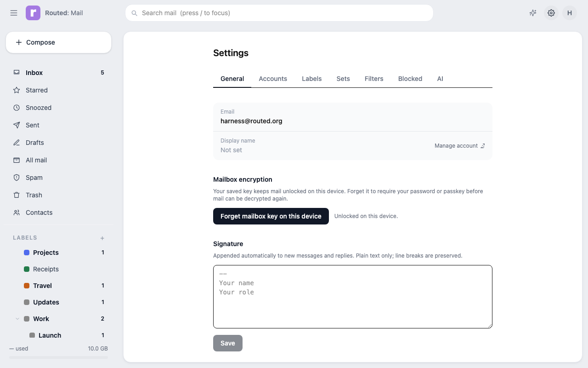Open the AI sparkle assistant icon
The width and height of the screenshot is (588, 368).
point(533,13)
